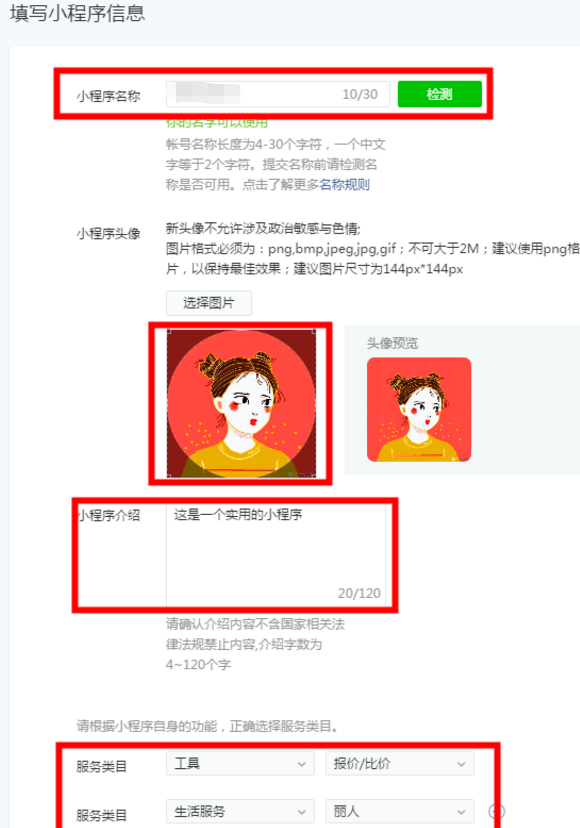Click the 小程序名称 input field

(x=278, y=94)
